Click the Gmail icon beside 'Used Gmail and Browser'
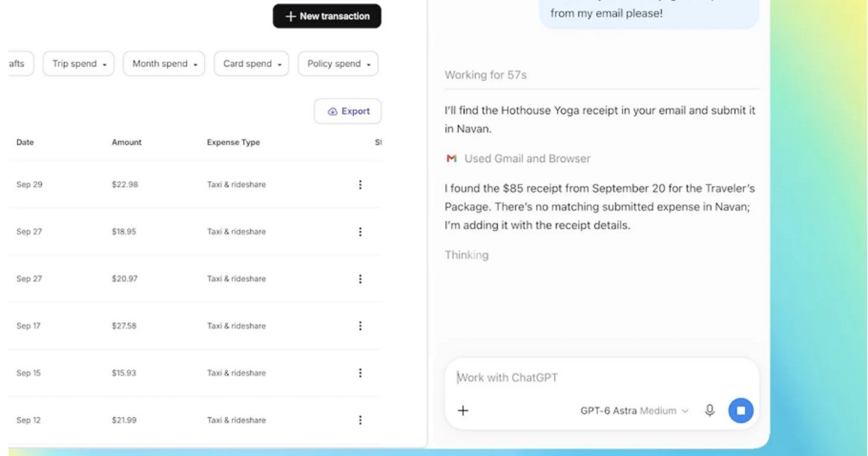 [x=451, y=159]
